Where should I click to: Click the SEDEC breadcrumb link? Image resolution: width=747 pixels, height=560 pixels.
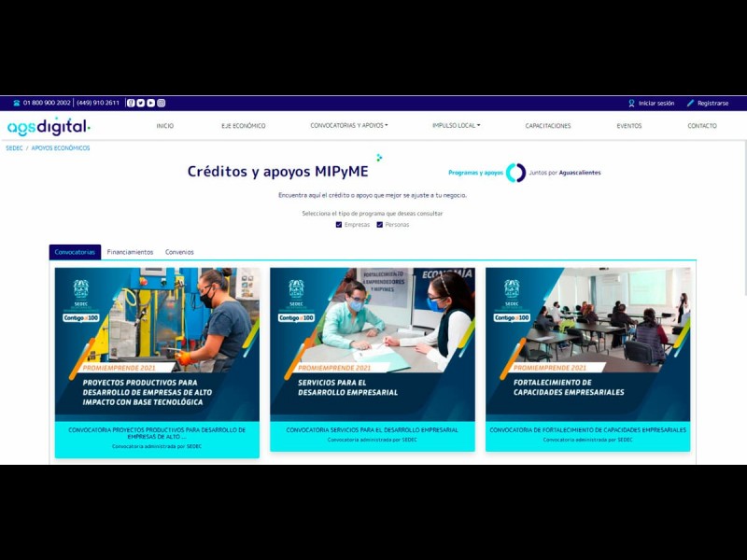[x=14, y=148]
